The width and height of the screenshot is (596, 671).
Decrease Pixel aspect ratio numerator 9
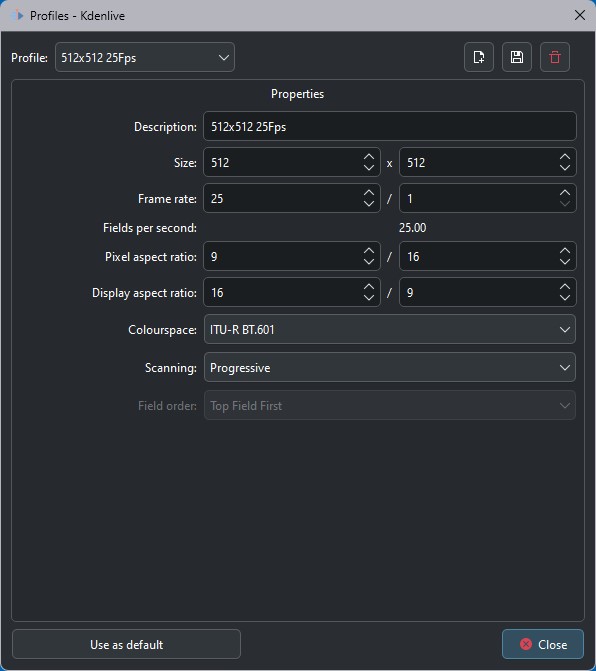click(369, 262)
